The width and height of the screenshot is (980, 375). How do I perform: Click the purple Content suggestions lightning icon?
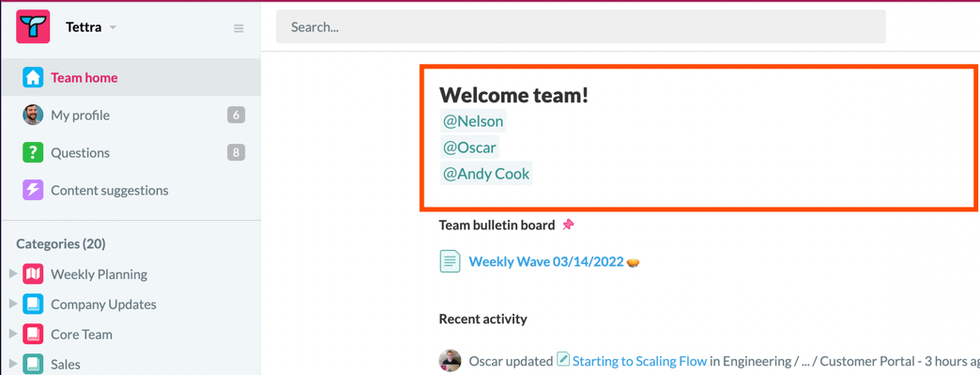[x=33, y=190]
